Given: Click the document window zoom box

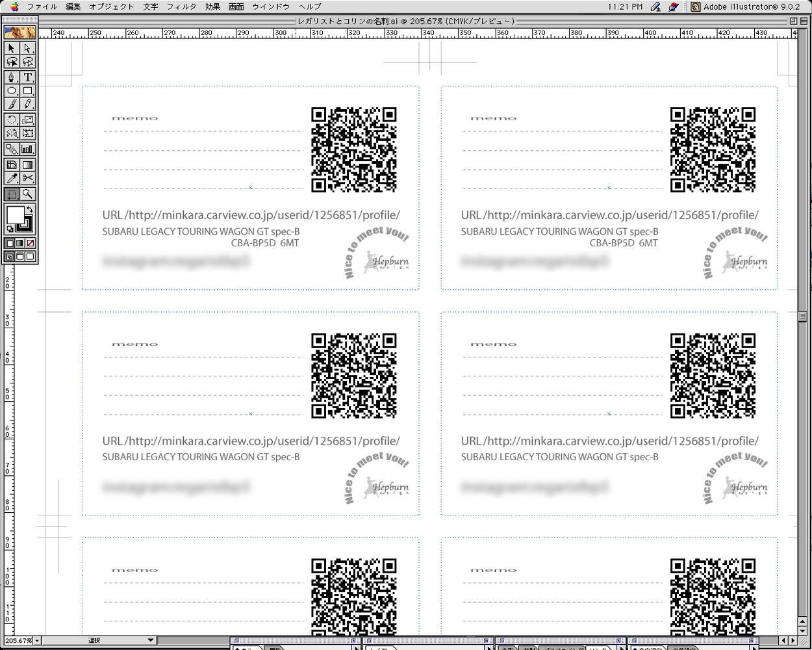Looking at the screenshot, I should coord(794,21).
